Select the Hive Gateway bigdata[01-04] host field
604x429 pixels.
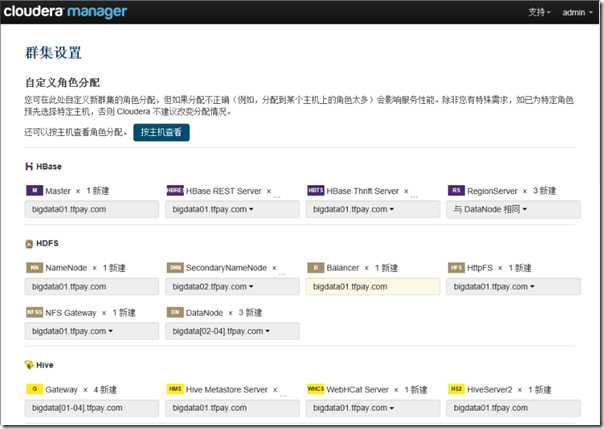pos(92,408)
